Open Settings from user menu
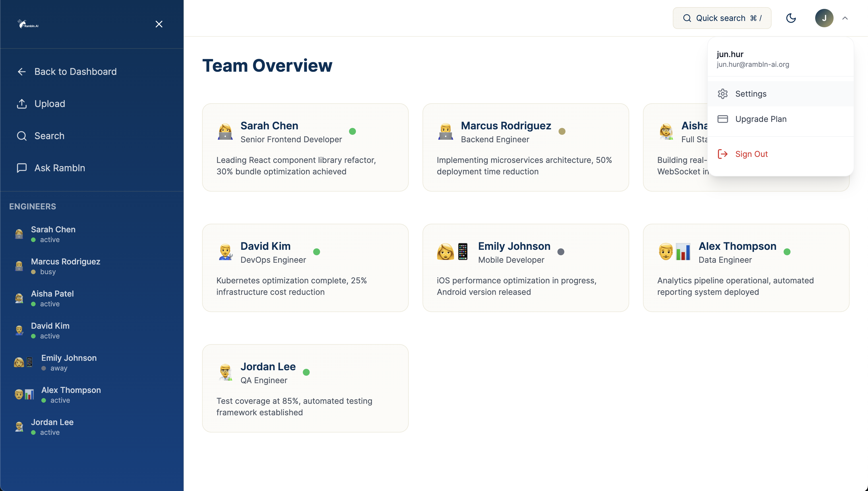This screenshot has height=491, width=868. [751, 94]
